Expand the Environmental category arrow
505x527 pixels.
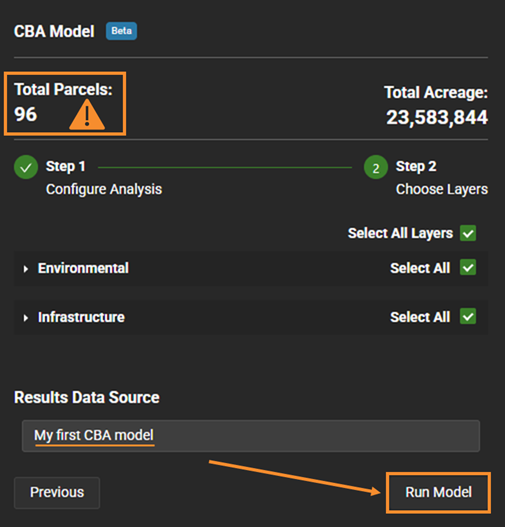pyautogui.click(x=26, y=269)
